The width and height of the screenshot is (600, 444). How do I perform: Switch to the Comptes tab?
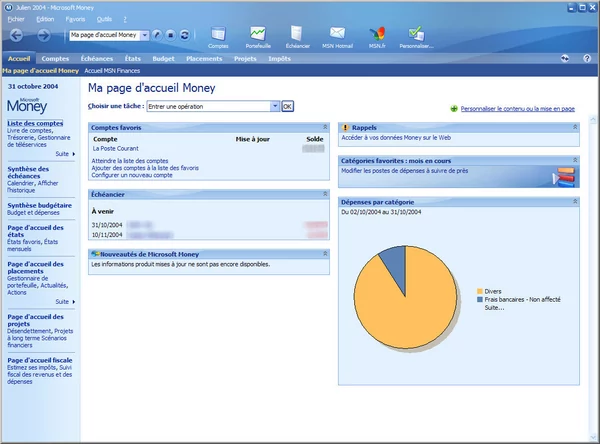pyautogui.click(x=55, y=59)
